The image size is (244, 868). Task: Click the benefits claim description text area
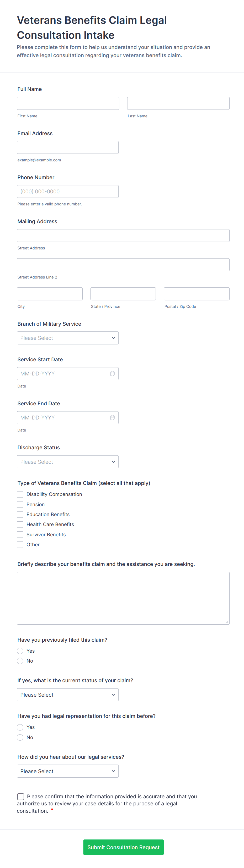pos(123,598)
